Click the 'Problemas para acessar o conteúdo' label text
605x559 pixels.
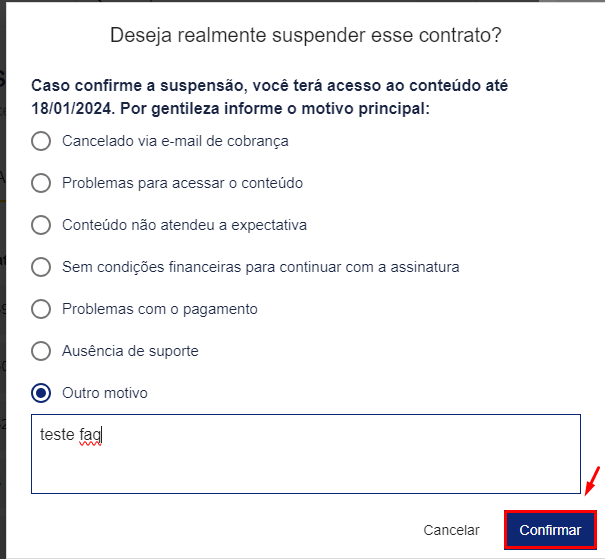(182, 183)
